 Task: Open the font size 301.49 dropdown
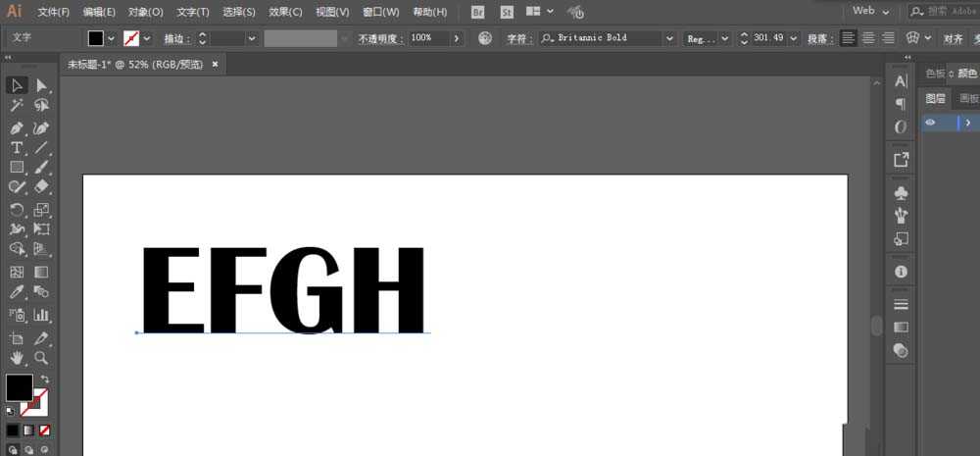click(x=794, y=39)
